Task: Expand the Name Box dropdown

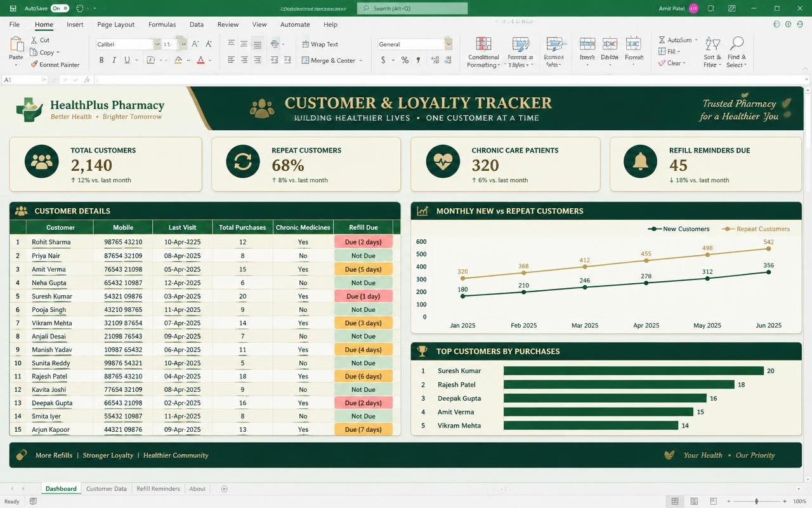Action: coord(44,80)
